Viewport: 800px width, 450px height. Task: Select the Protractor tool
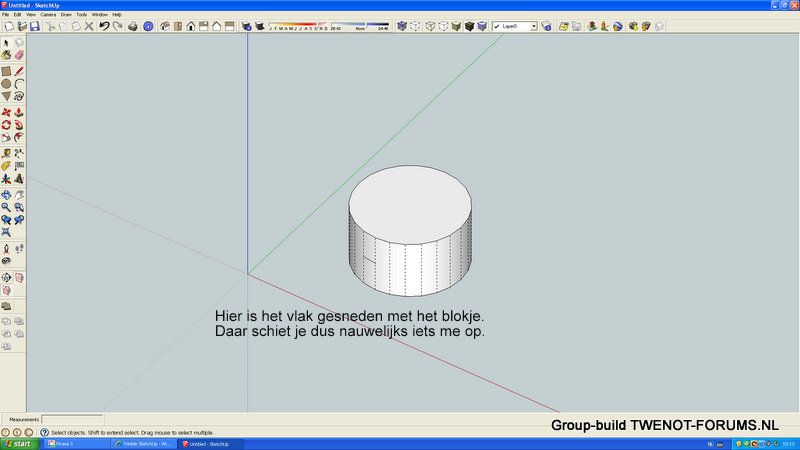[x=6, y=166]
